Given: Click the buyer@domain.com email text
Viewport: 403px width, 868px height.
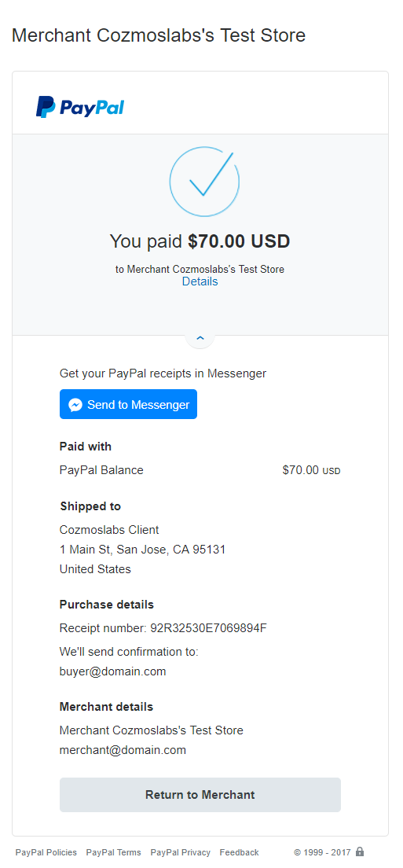Looking at the screenshot, I should click(113, 671).
